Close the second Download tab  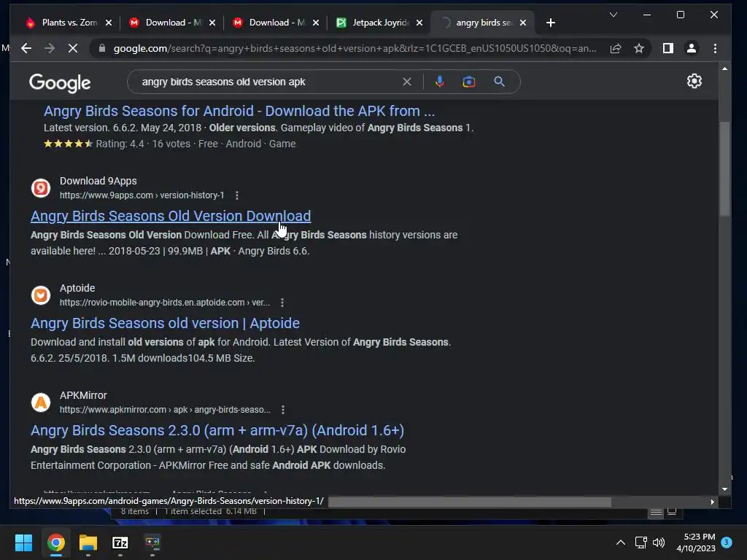tap(316, 23)
